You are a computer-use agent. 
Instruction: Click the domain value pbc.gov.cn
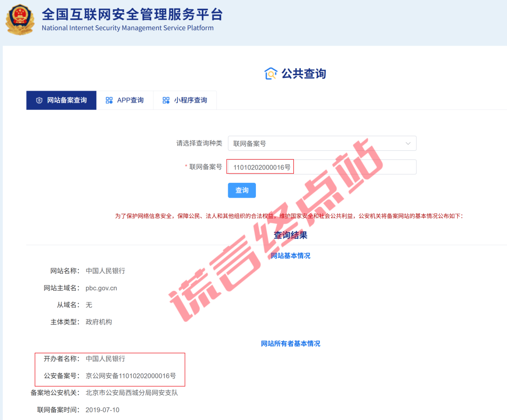coord(101,288)
